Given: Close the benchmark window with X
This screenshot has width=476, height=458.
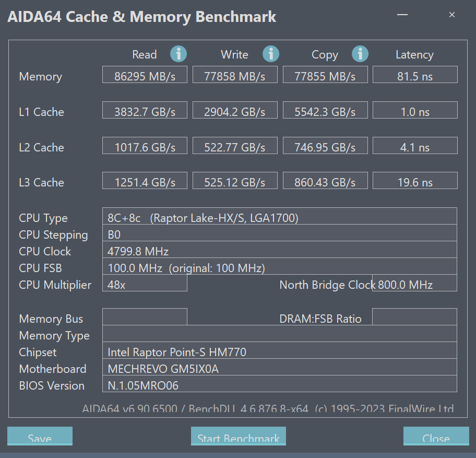Looking at the screenshot, I should pyautogui.click(x=452, y=15).
